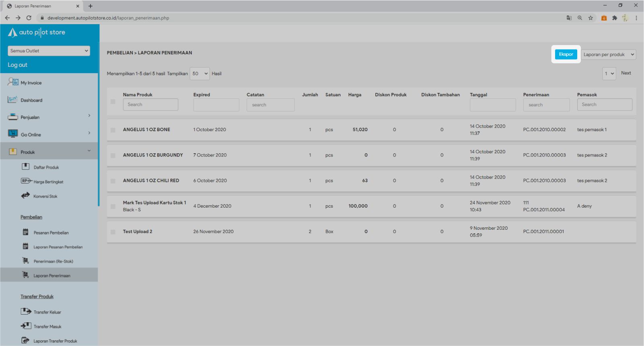Viewport: 644px width, 346px height.
Task: Click the Konversi Stok arrows icon
Action: click(x=25, y=196)
